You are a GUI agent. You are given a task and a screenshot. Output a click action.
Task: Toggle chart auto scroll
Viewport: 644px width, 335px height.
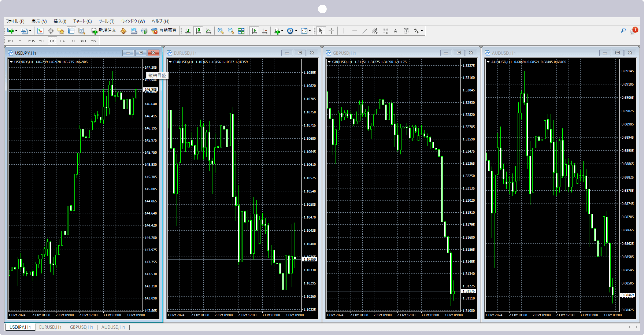pos(254,31)
